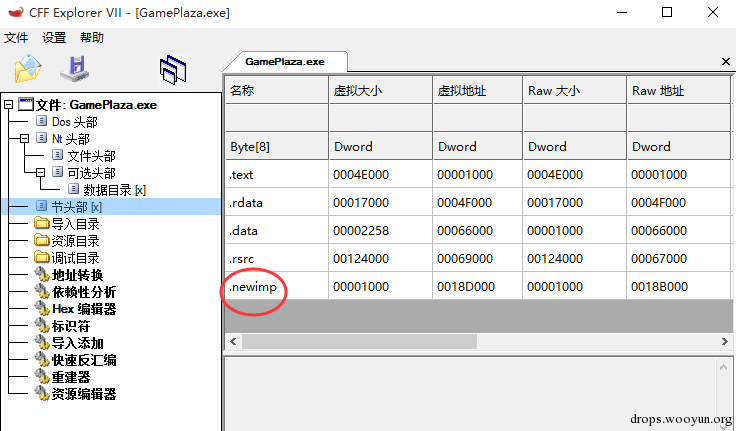
Task: Open the 设置 menu
Action: click(54, 38)
